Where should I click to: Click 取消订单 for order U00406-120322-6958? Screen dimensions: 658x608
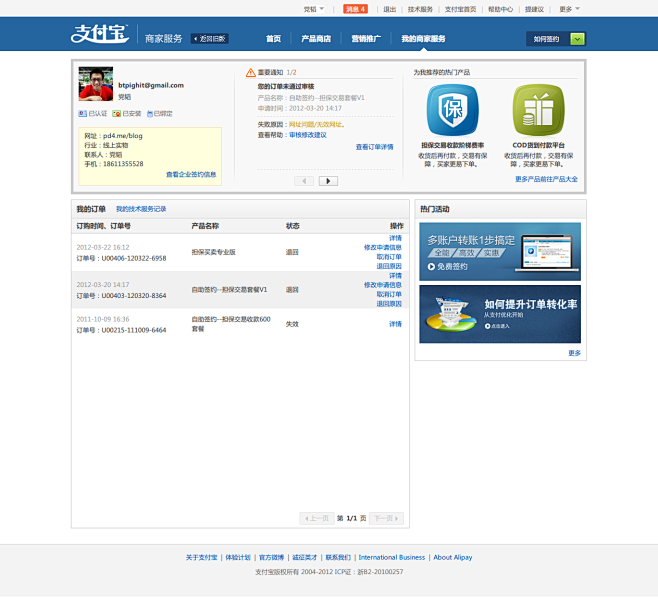point(389,257)
